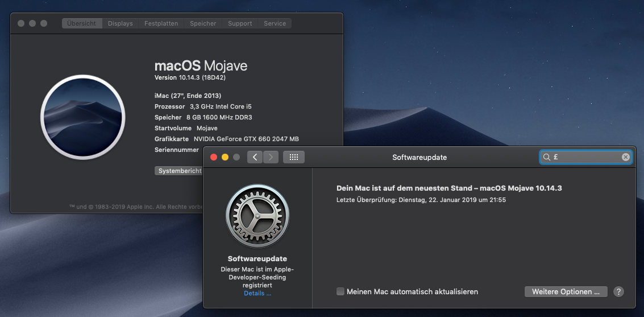Click the search magnifier icon
644x317 pixels.
tap(547, 157)
